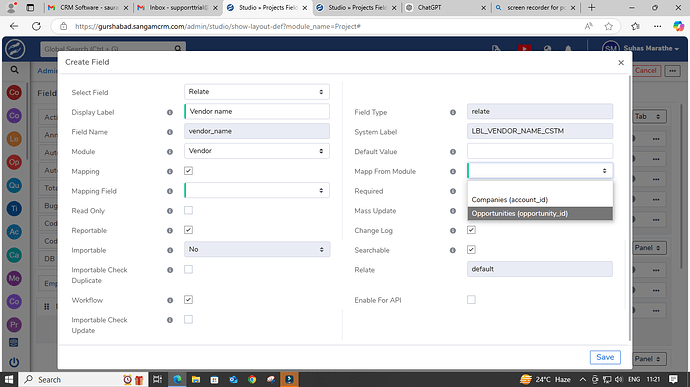The height and width of the screenshot is (387, 690).
Task: Click the browser refresh icon
Action: coord(36,26)
